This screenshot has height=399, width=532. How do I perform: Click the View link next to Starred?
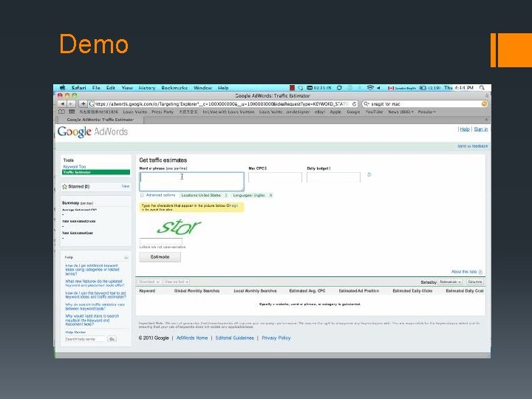[x=126, y=186]
